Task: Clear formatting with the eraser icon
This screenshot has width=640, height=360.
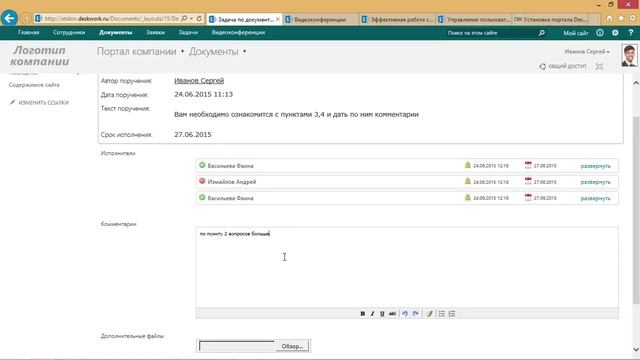Action: tap(429, 313)
